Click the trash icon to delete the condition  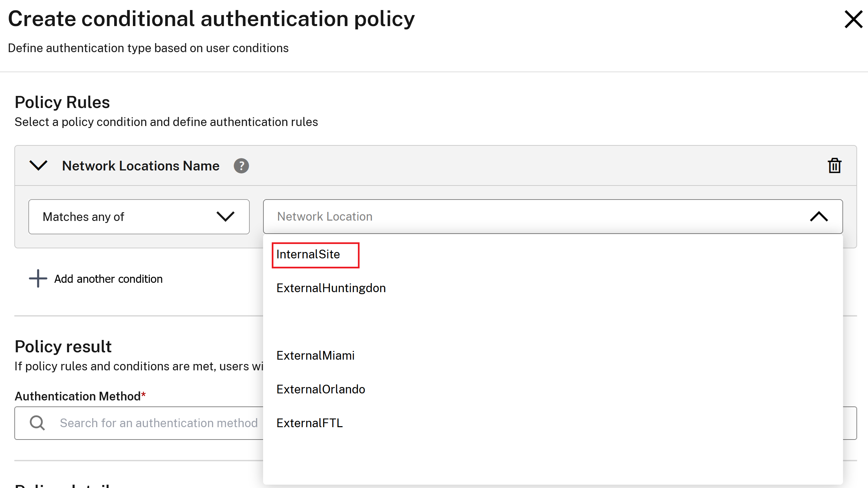pyautogui.click(x=834, y=165)
